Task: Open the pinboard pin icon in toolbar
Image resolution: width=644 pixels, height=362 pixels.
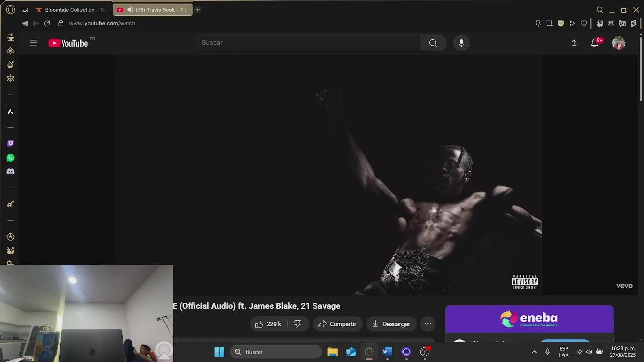Action: click(538, 23)
